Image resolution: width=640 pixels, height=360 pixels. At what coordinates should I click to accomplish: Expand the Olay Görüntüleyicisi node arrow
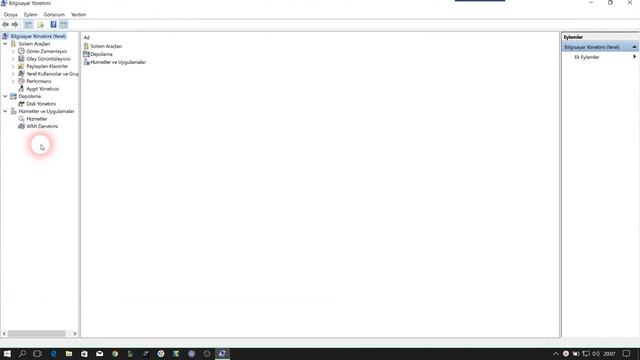pyautogui.click(x=13, y=59)
